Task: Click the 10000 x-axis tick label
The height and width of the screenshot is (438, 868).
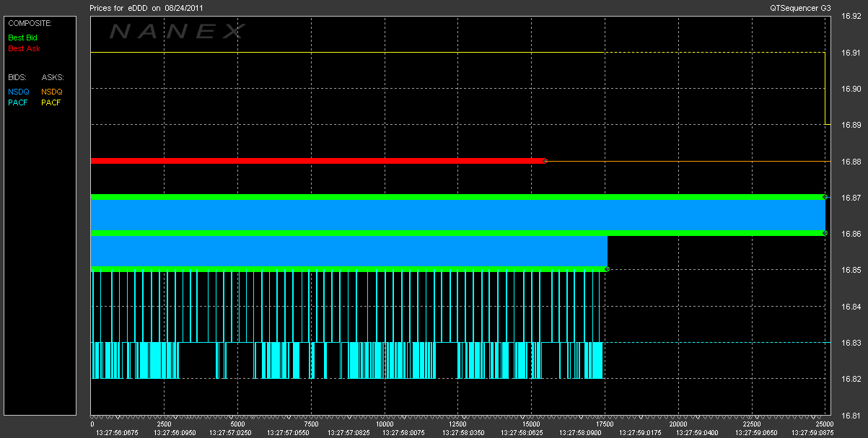Action: 385,425
